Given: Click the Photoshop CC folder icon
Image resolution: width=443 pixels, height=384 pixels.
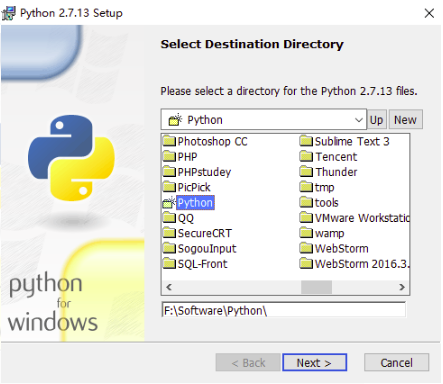Looking at the screenshot, I should point(169,141).
